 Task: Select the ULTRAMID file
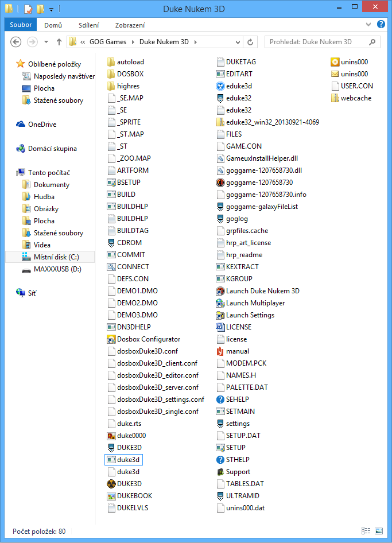pyautogui.click(x=238, y=496)
